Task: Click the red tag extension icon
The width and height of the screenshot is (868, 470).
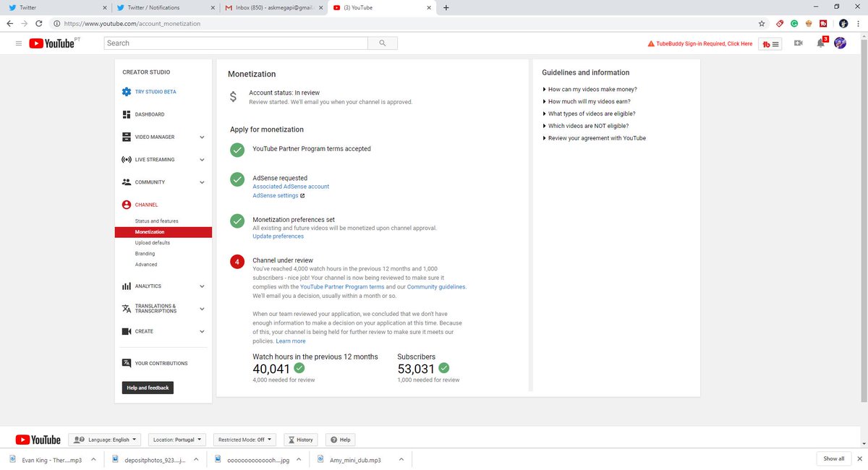Action: pyautogui.click(x=779, y=23)
